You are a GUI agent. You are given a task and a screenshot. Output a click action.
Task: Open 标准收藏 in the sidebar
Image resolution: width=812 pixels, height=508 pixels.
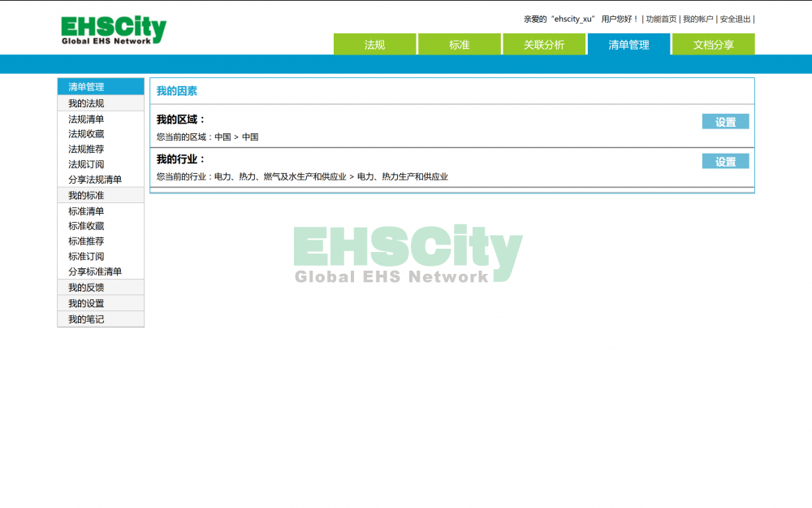[87, 227]
